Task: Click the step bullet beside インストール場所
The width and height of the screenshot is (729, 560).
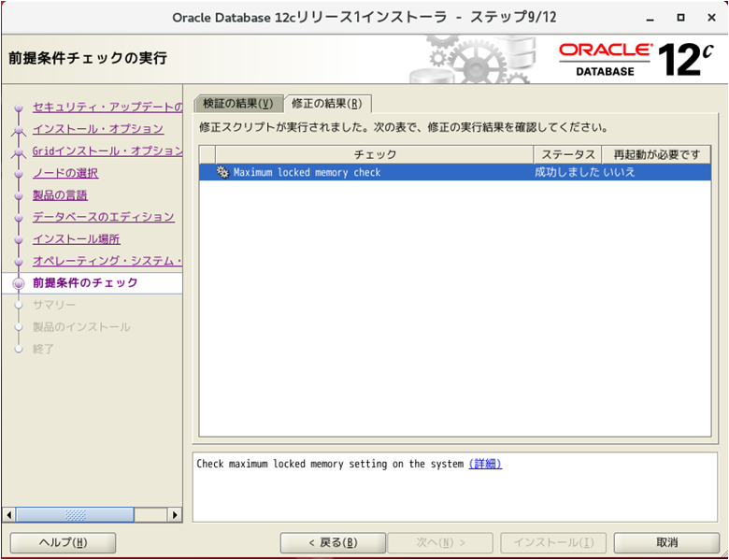Action: [19, 240]
